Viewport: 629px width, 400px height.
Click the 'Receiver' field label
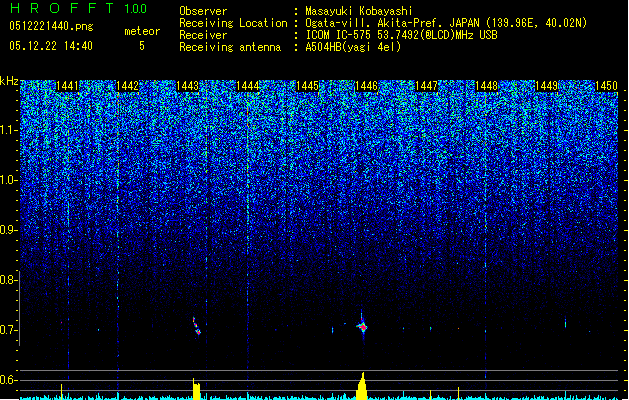tap(203, 35)
